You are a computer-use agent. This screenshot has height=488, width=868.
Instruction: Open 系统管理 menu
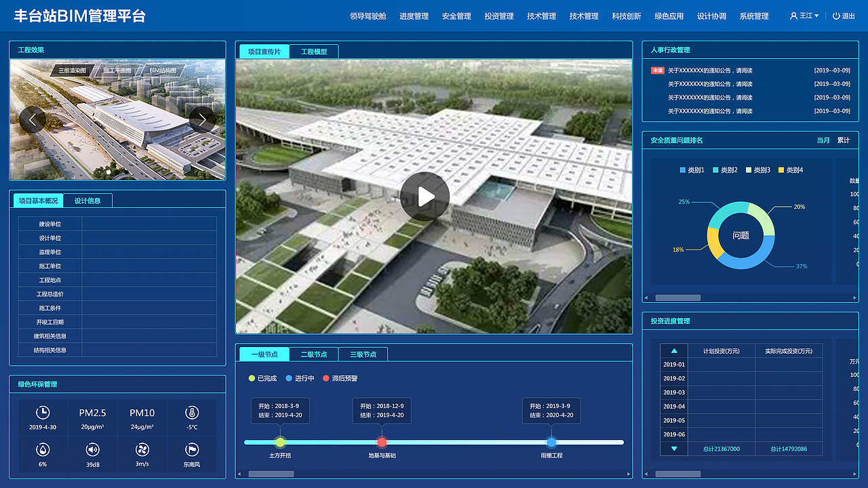click(x=754, y=16)
